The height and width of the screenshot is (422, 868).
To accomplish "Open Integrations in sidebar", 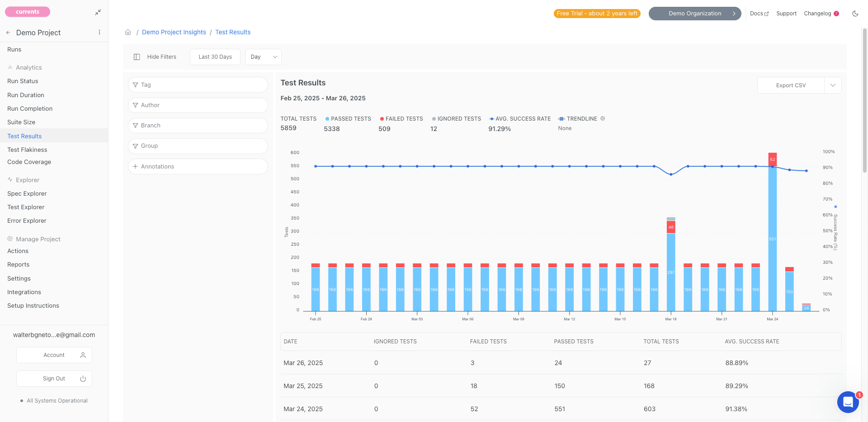I will tap(24, 292).
